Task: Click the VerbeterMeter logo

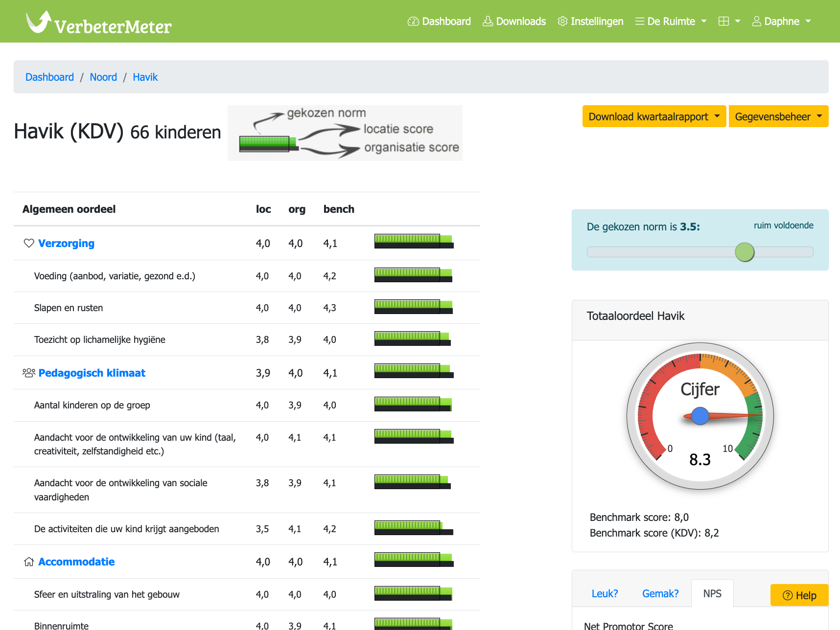Action: click(98, 22)
